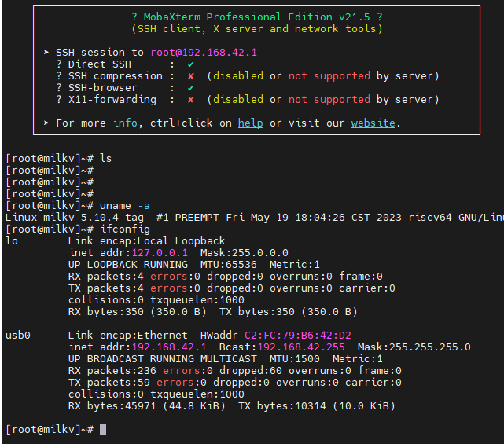Image resolution: width=504 pixels, height=444 pixels.
Task: Click the green checkmark beside Direct SSH
Action: [190, 64]
